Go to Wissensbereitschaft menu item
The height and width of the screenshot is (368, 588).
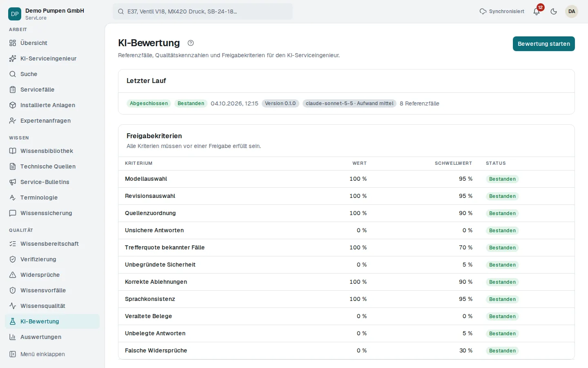(x=52, y=244)
